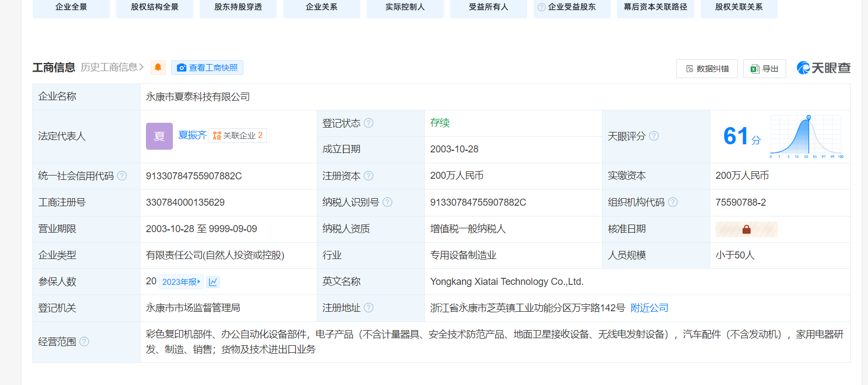The image size is (868, 385).
Task: Click 增值税一般纳税人 value
Action: 468,229
